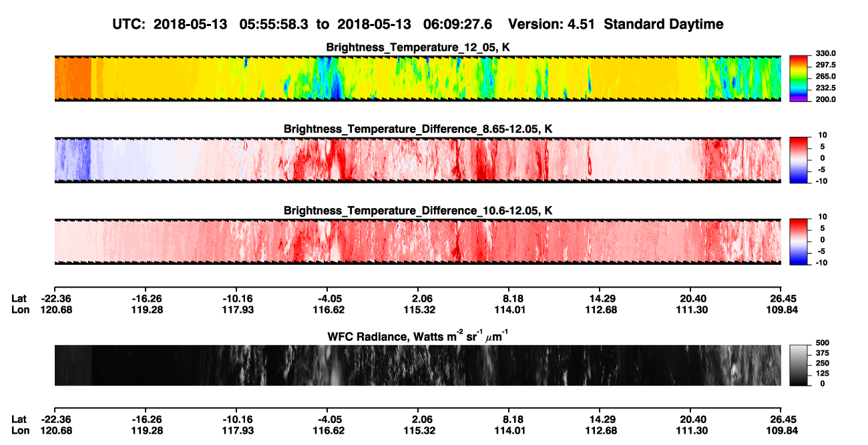Click colorbar value '200.0'

(x=825, y=99)
